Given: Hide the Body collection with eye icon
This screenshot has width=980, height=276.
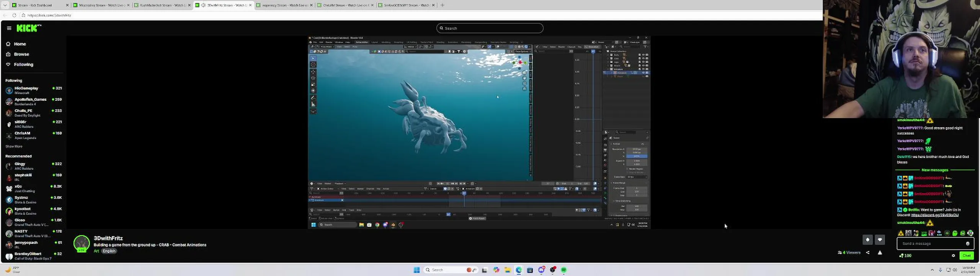Looking at the screenshot, I should (644, 55).
